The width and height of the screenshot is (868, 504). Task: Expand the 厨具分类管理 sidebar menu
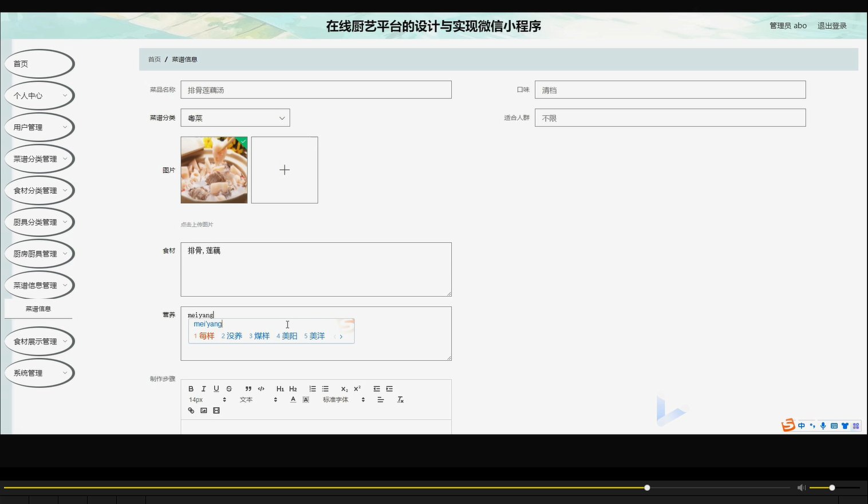tap(40, 222)
